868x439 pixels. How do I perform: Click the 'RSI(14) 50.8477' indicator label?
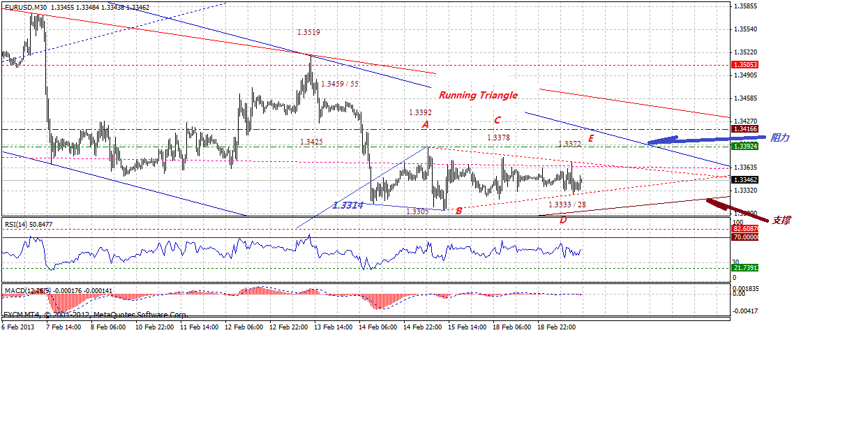[x=29, y=224]
